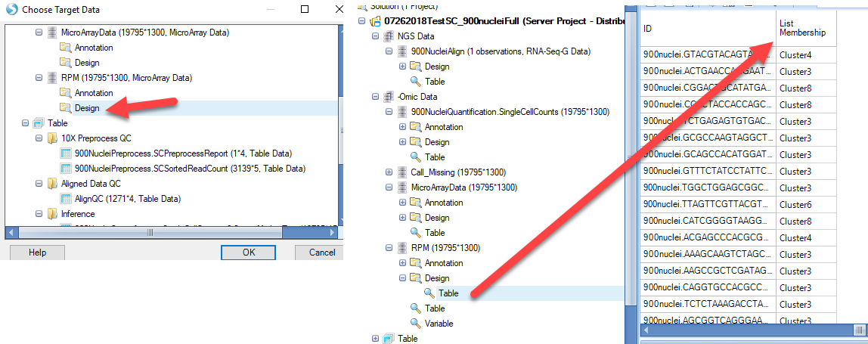Select row 900nuclei.AAAGCAAGTCTAGC... ID cell
The image size is (868, 344).
[708, 254]
